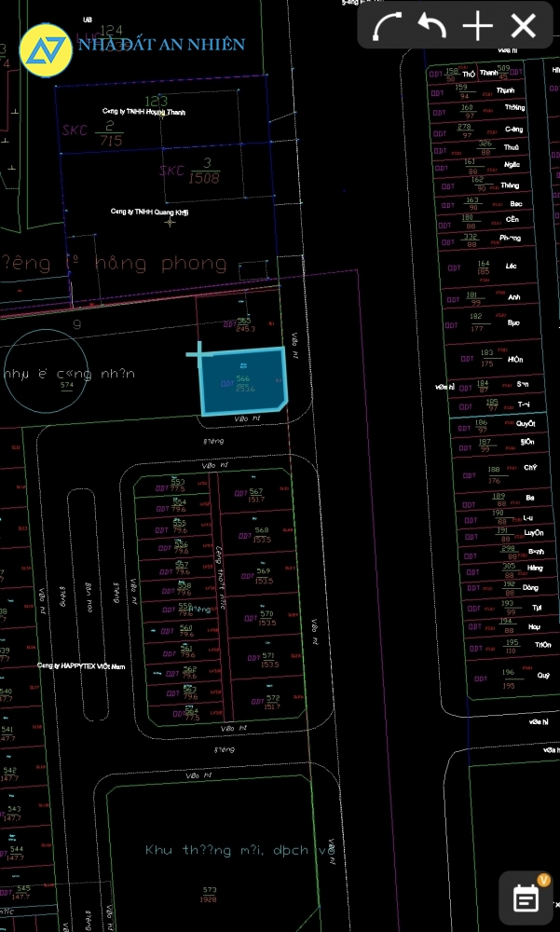Select highlighted parcel 566

pos(244,383)
